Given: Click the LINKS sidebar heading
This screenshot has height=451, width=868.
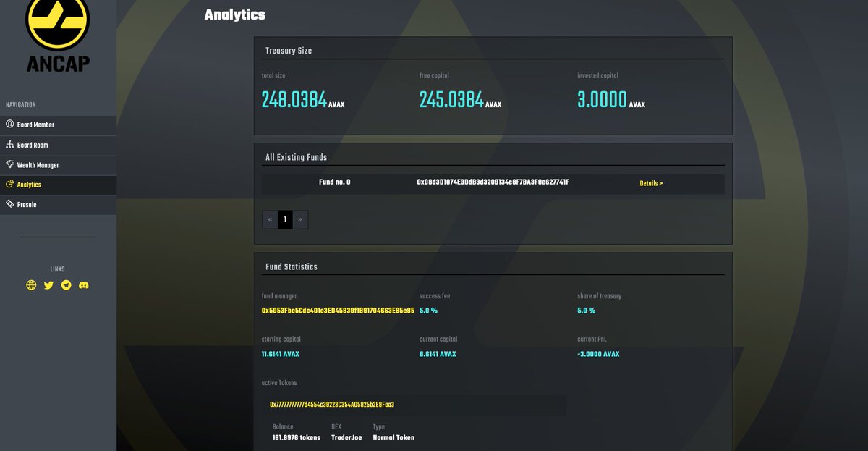Looking at the screenshot, I should coord(57,269).
